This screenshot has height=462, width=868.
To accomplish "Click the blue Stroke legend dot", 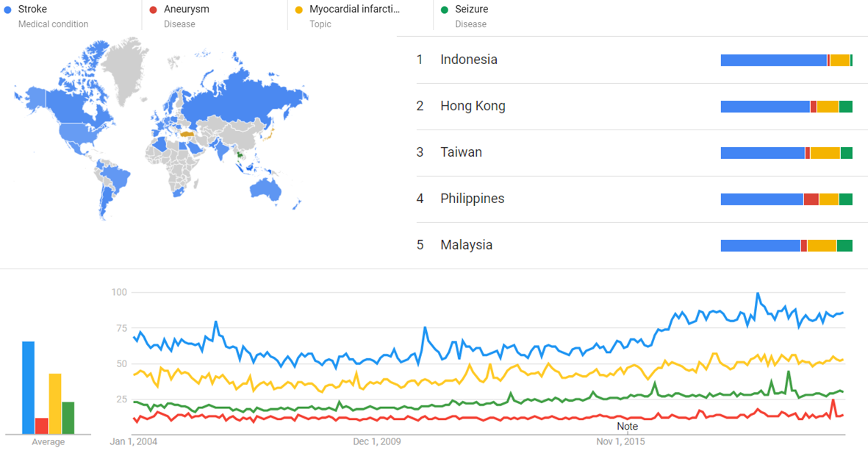I will (x=7, y=10).
